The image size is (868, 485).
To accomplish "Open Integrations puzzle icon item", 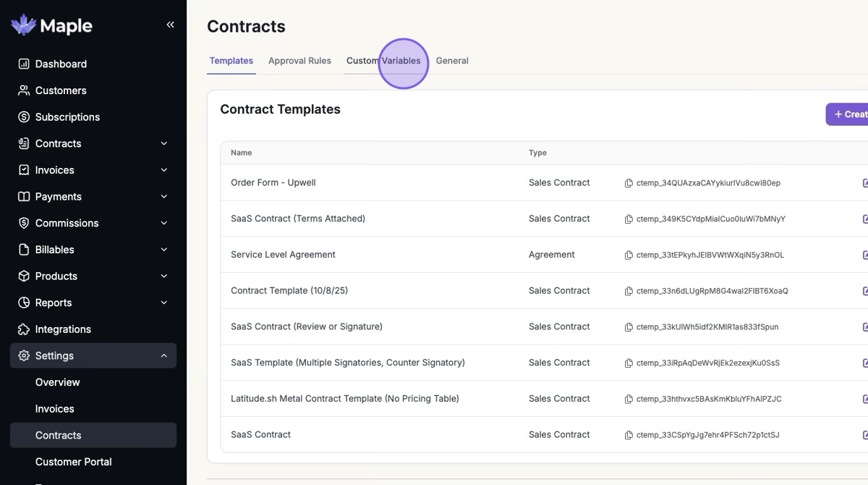I will [24, 329].
